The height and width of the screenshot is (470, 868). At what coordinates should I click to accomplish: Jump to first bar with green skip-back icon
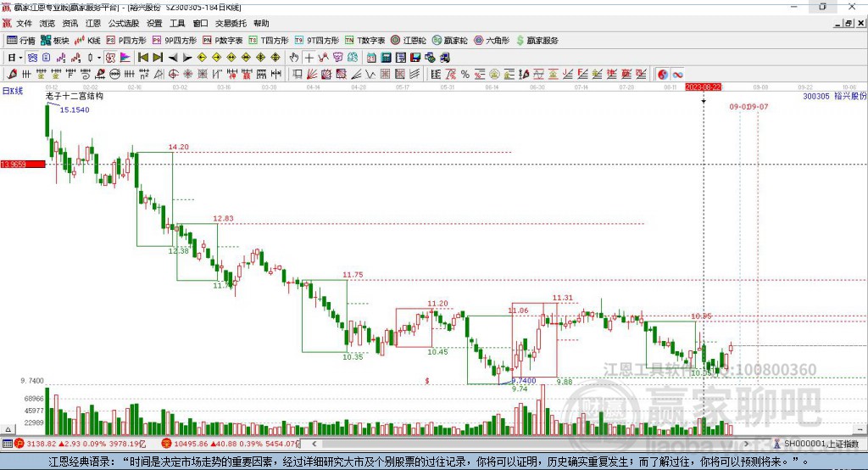142,58
